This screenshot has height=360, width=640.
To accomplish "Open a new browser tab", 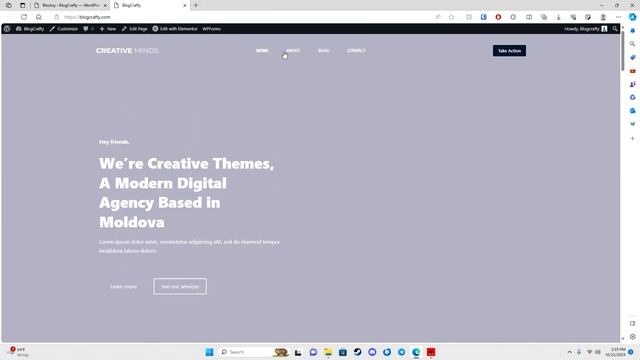I will coord(196,5).
